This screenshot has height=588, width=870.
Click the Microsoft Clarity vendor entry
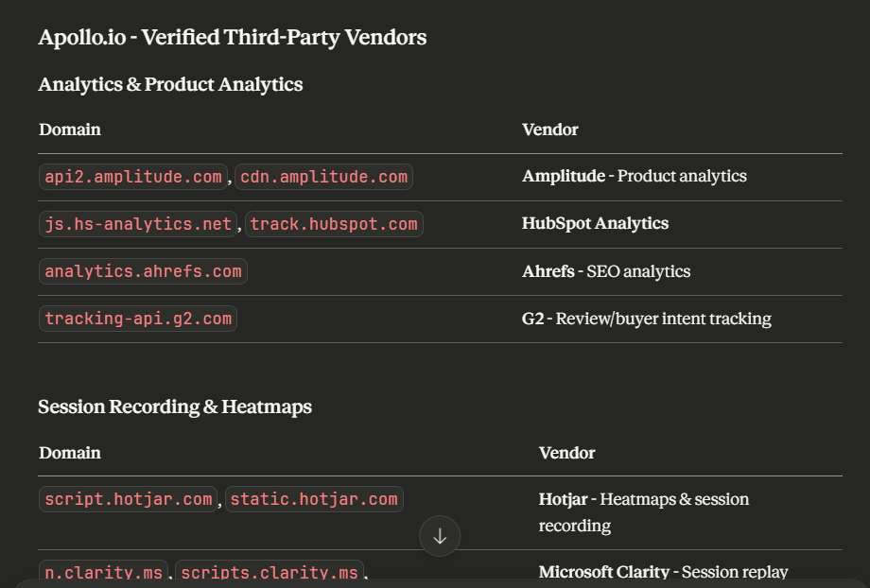(x=663, y=572)
